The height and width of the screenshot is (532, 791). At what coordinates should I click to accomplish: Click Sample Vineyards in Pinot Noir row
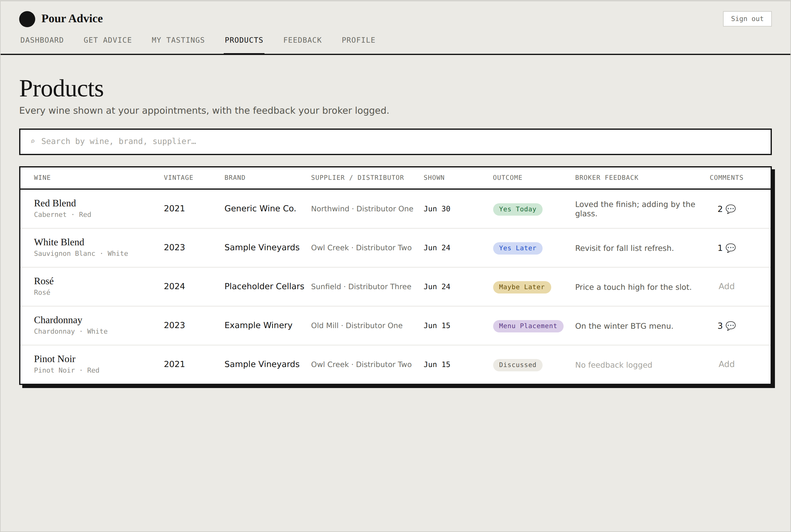[262, 364]
